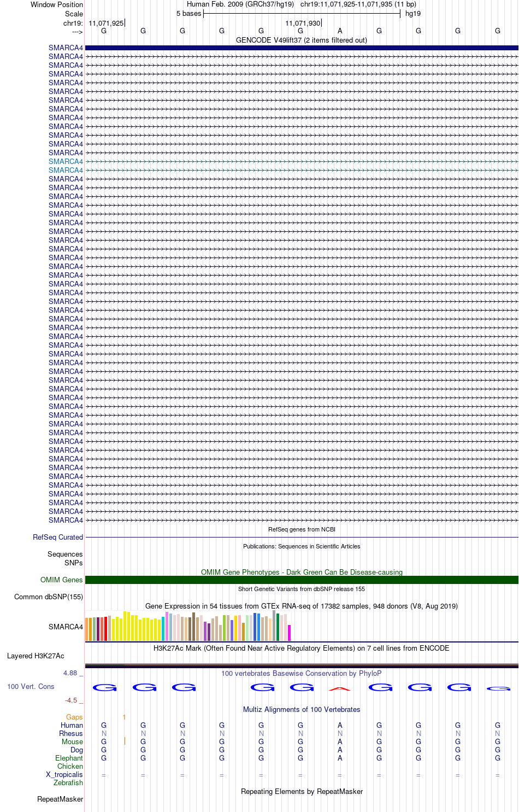The height and width of the screenshot is (812, 519).
Task: Click the 11,071,925 coordinate marker
Action: pyautogui.click(x=107, y=23)
